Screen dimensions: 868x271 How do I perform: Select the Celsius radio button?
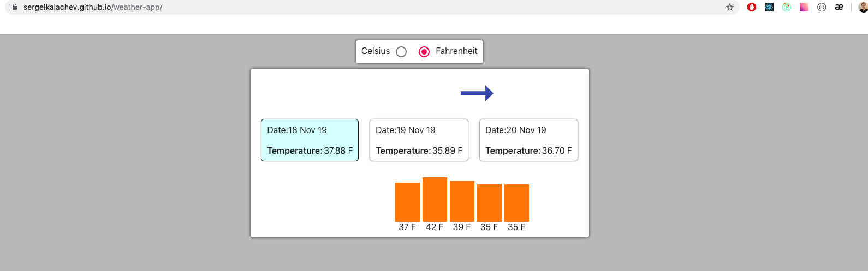pyautogui.click(x=401, y=52)
